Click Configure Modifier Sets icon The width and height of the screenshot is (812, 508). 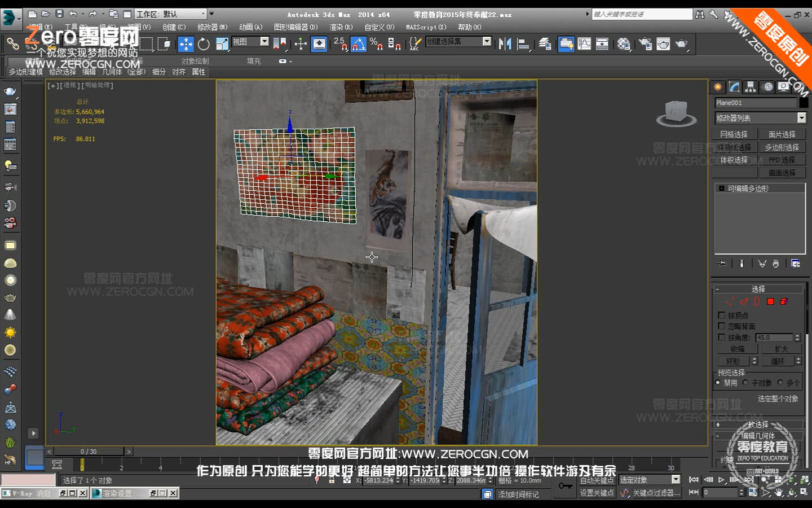(796, 264)
